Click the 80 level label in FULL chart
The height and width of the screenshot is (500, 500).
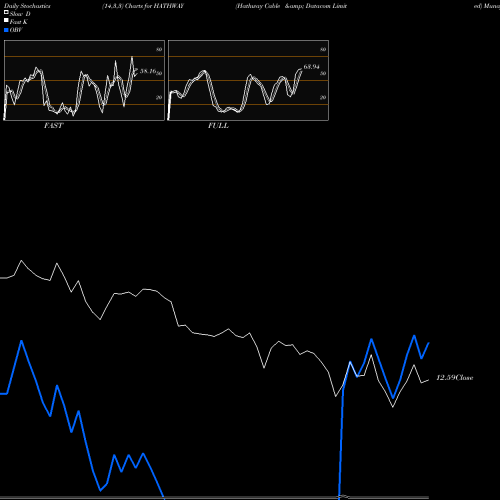coord(323,49)
